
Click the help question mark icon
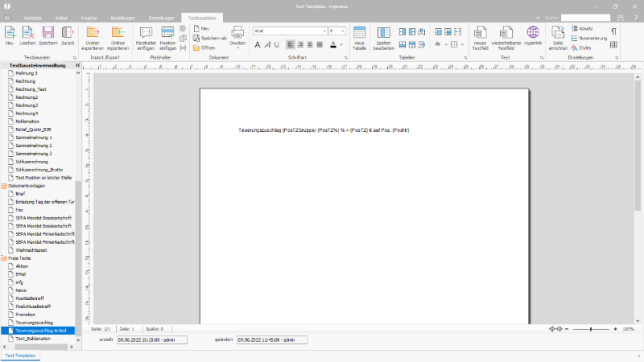coord(635,18)
